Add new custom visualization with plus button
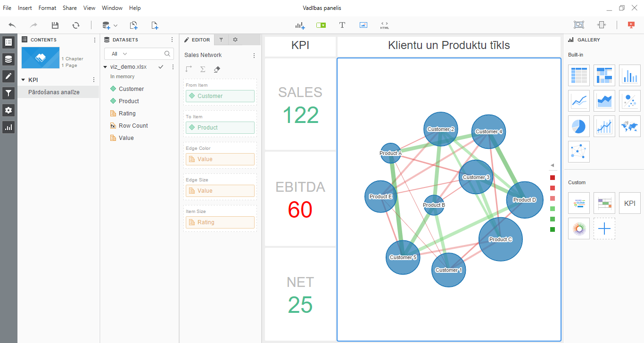Viewport: 644px width, 343px height. [x=604, y=229]
